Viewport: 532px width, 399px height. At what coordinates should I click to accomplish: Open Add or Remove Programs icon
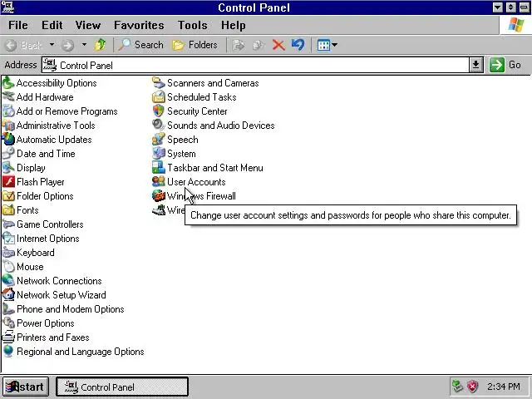tap(8, 111)
